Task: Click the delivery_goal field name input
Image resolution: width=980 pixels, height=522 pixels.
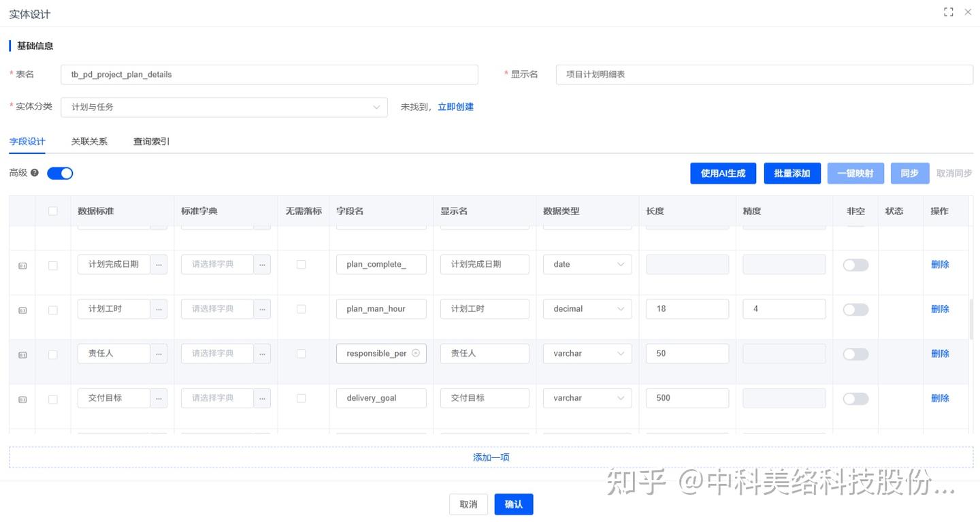Action: [x=381, y=398]
